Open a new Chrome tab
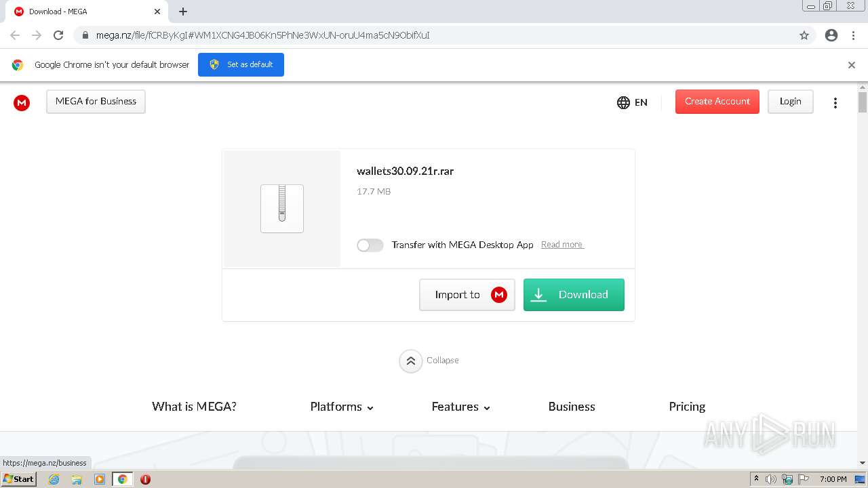Viewport: 868px width, 488px height. click(183, 12)
